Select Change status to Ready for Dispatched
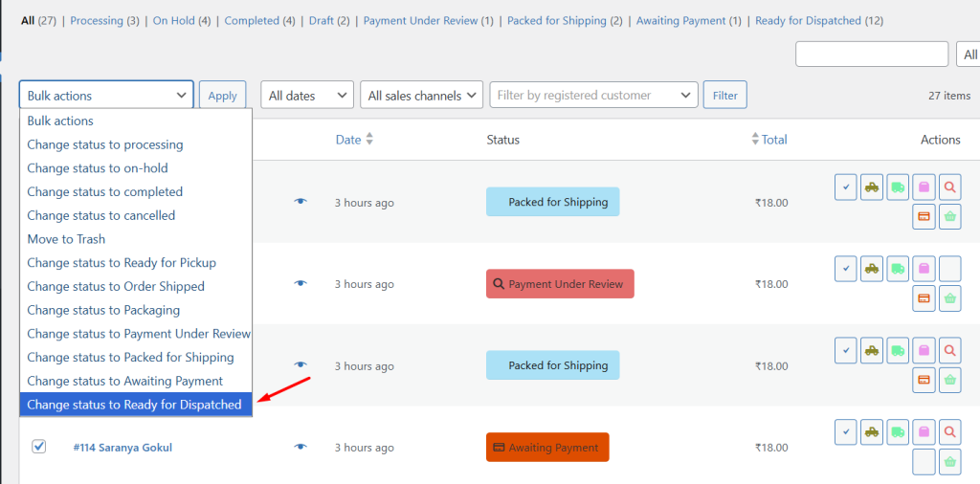 (135, 405)
